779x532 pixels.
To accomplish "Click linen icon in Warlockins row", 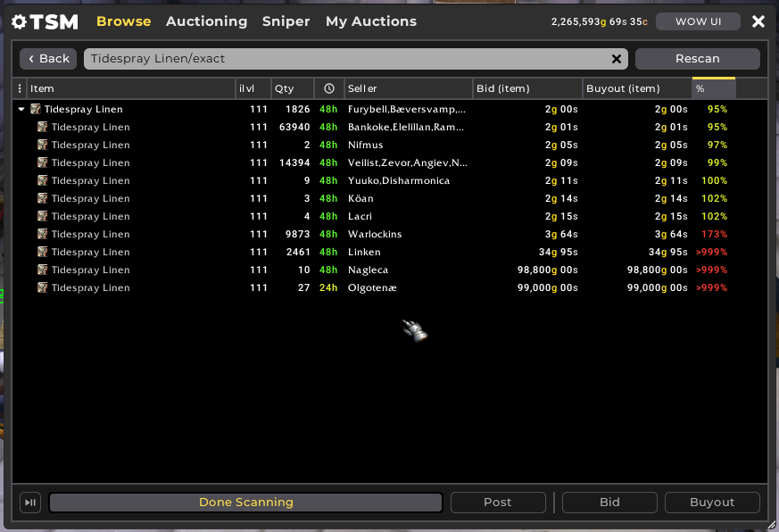I will [42, 234].
